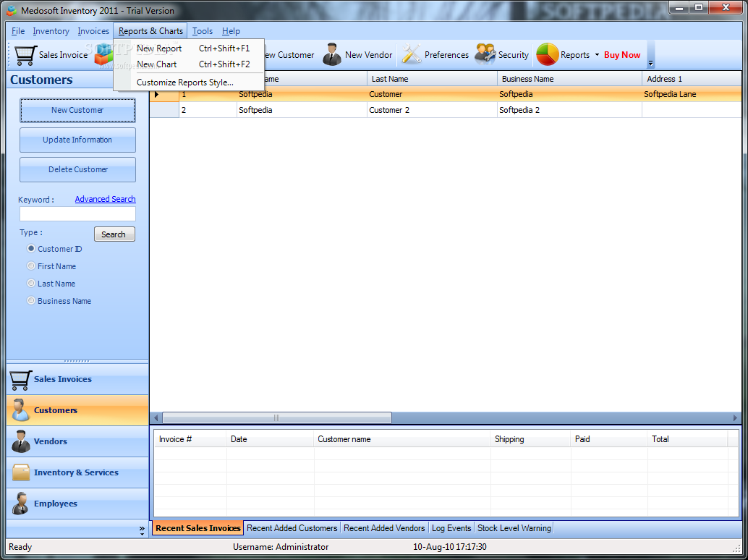
Task: Click the New Customer sidebar button
Action: coord(77,110)
